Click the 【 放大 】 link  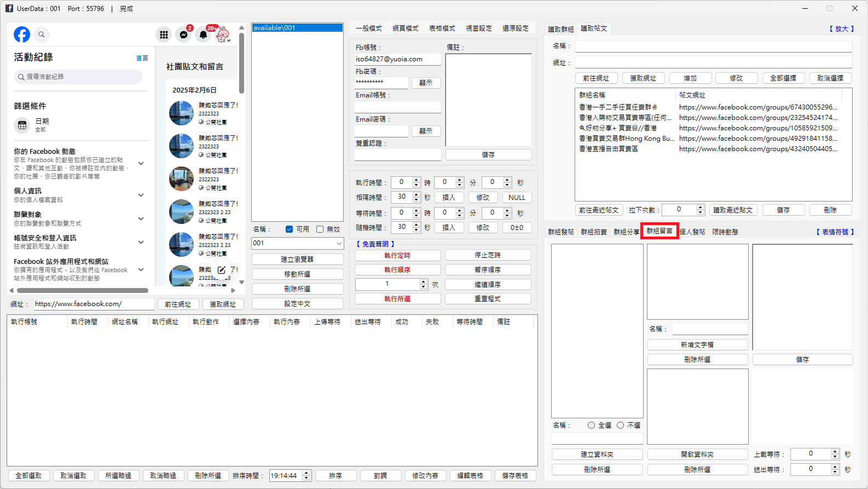click(842, 29)
